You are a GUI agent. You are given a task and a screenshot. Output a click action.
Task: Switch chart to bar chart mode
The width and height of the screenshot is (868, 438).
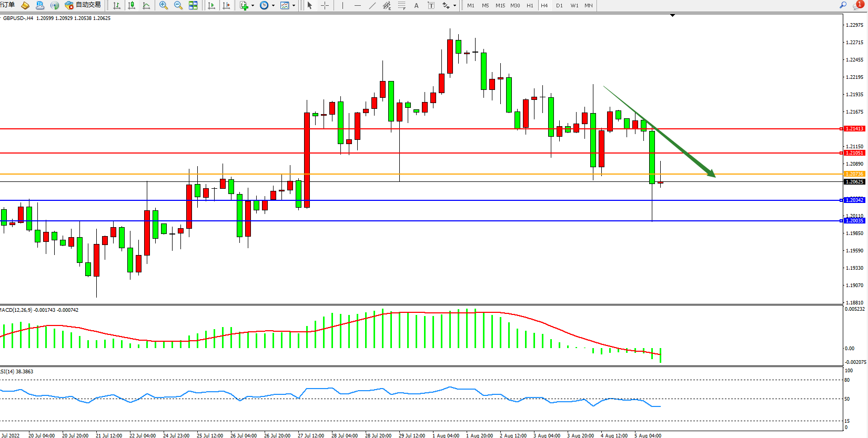pyautogui.click(x=117, y=5)
